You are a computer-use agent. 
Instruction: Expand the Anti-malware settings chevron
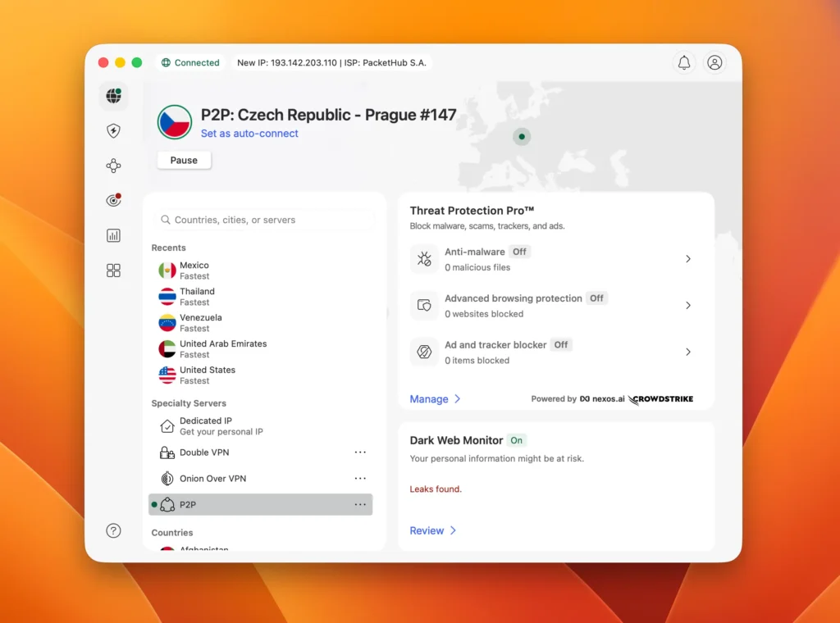[688, 259]
